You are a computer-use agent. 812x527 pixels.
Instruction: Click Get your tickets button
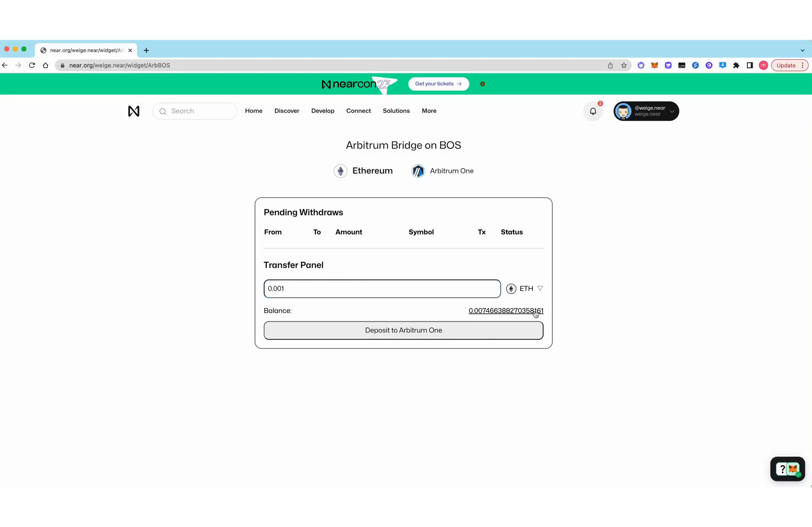click(x=439, y=84)
